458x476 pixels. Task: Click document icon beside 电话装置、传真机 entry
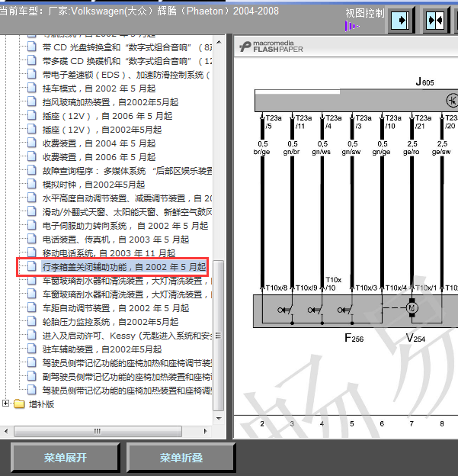coord(32,239)
